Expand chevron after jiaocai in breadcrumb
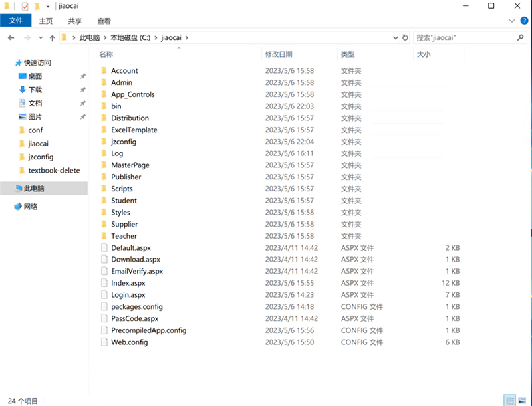 click(187, 37)
